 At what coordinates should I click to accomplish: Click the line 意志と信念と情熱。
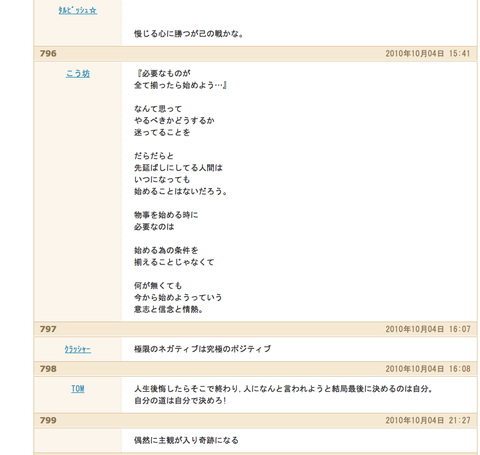[168, 310]
